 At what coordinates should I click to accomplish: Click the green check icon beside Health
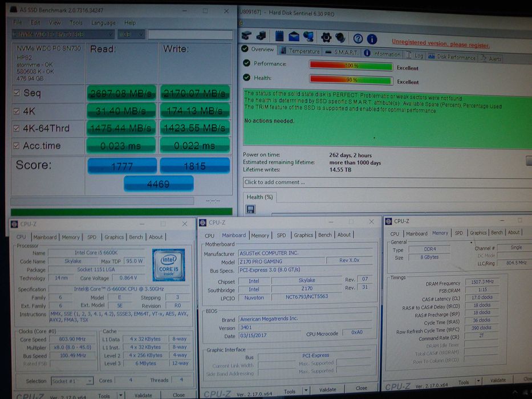click(247, 78)
